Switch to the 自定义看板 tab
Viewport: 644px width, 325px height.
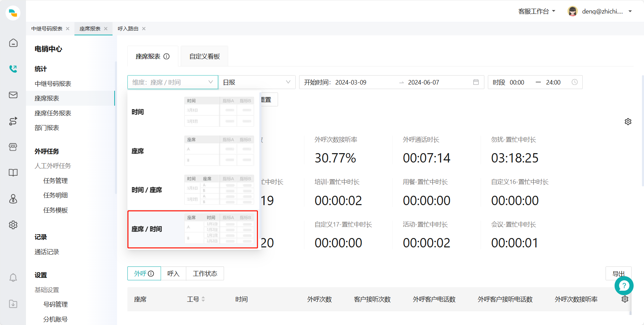tap(204, 56)
